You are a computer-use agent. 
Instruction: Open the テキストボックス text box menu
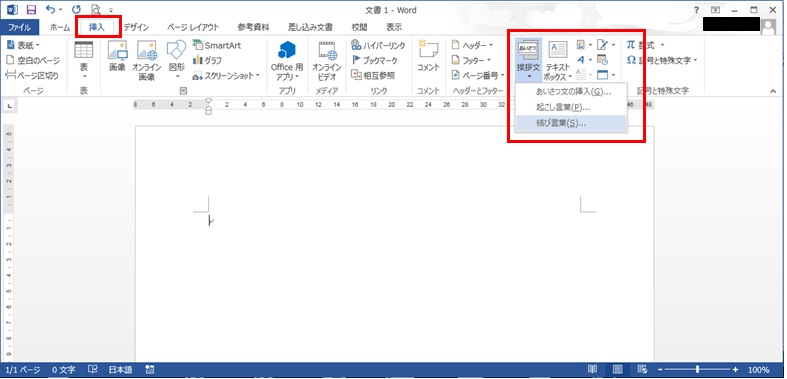point(558,60)
